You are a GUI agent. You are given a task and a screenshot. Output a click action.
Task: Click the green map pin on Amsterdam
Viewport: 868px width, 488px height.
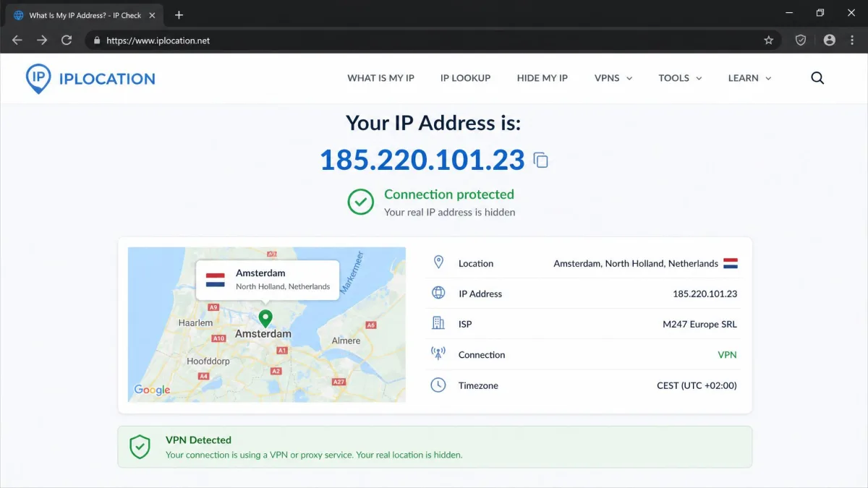265,318
